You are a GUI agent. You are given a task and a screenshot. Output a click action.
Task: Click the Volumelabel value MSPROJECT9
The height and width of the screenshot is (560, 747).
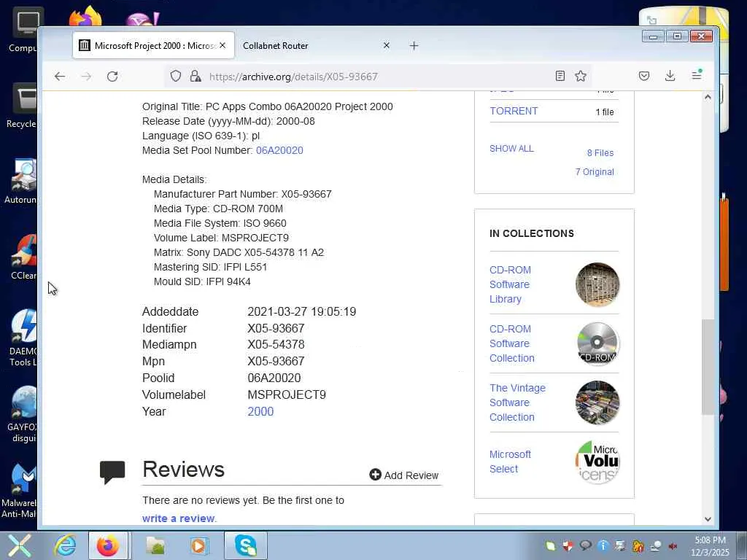(287, 394)
